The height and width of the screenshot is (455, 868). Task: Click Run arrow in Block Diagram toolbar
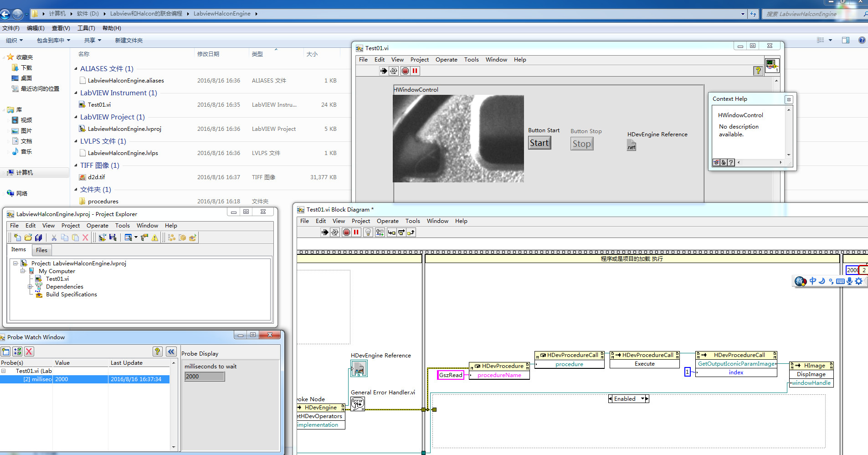[324, 233]
